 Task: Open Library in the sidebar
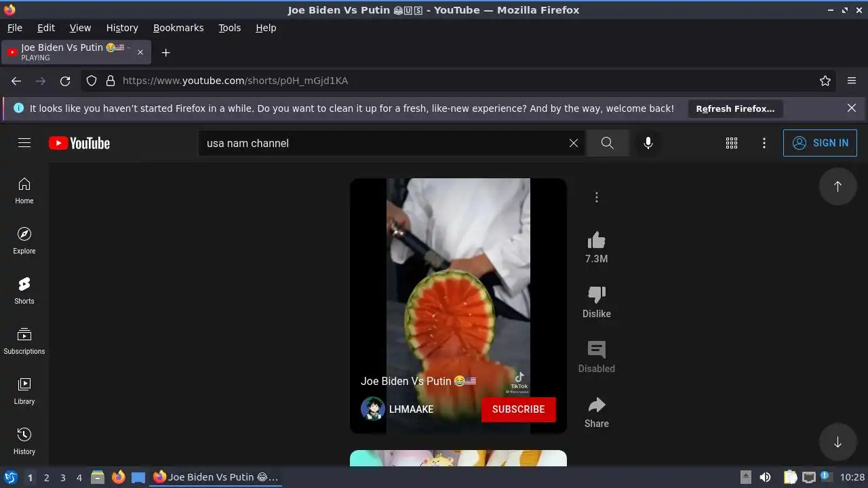pyautogui.click(x=24, y=392)
